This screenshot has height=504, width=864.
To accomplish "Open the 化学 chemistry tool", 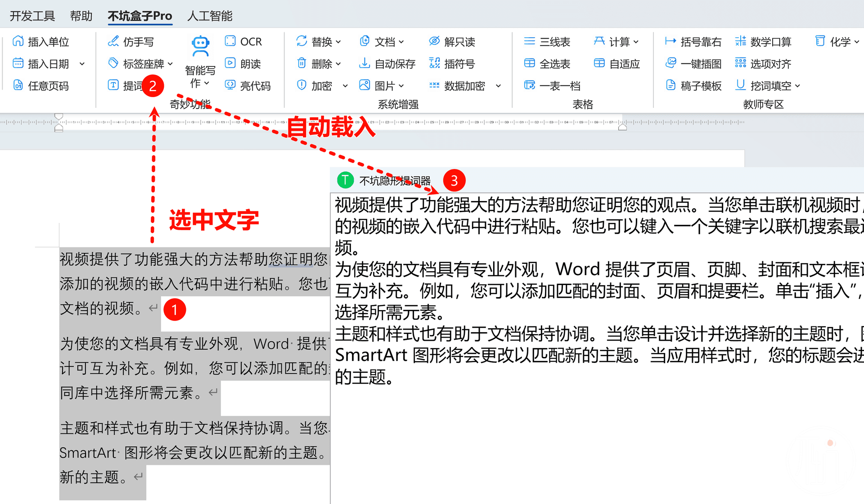I will [832, 41].
